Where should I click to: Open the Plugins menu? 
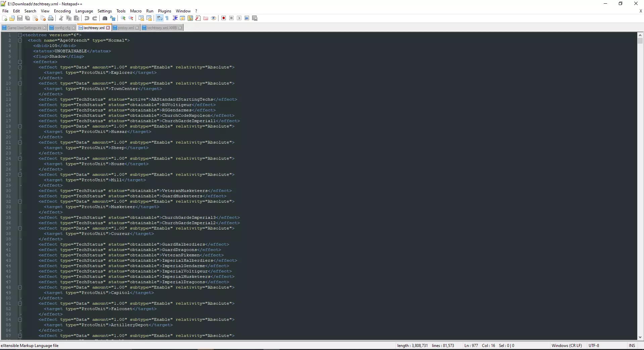pyautogui.click(x=164, y=11)
